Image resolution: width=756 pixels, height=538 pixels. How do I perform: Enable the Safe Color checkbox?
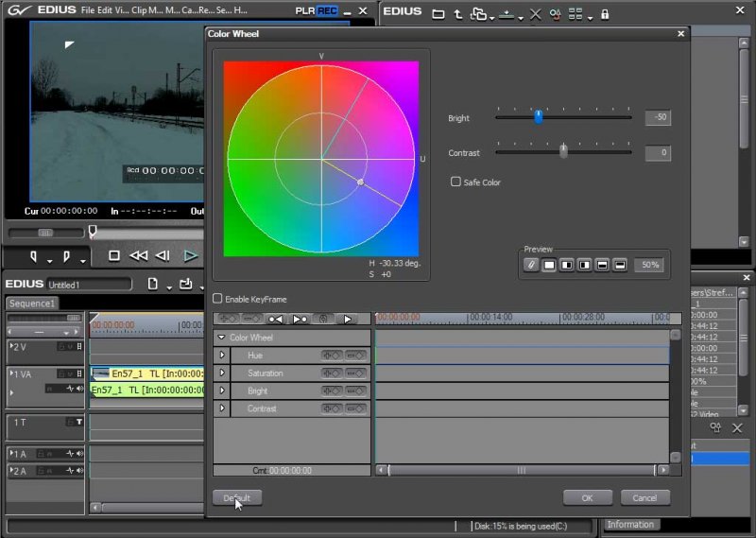[455, 182]
